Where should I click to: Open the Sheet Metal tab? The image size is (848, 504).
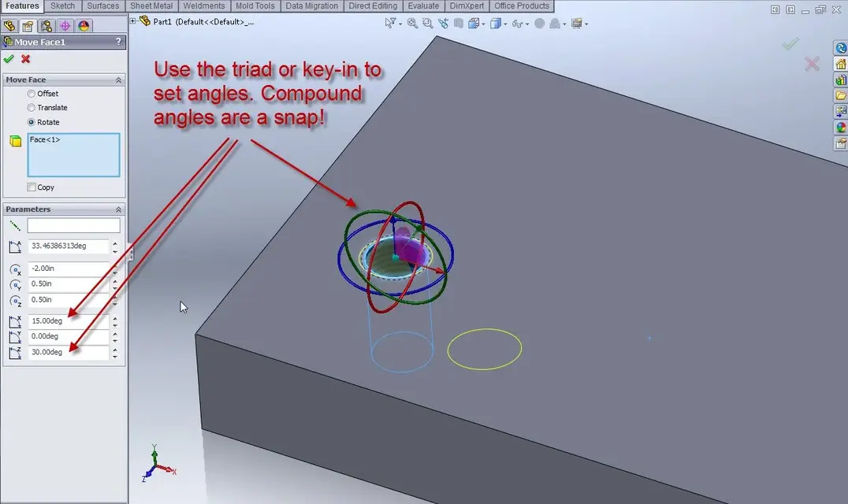(x=151, y=6)
